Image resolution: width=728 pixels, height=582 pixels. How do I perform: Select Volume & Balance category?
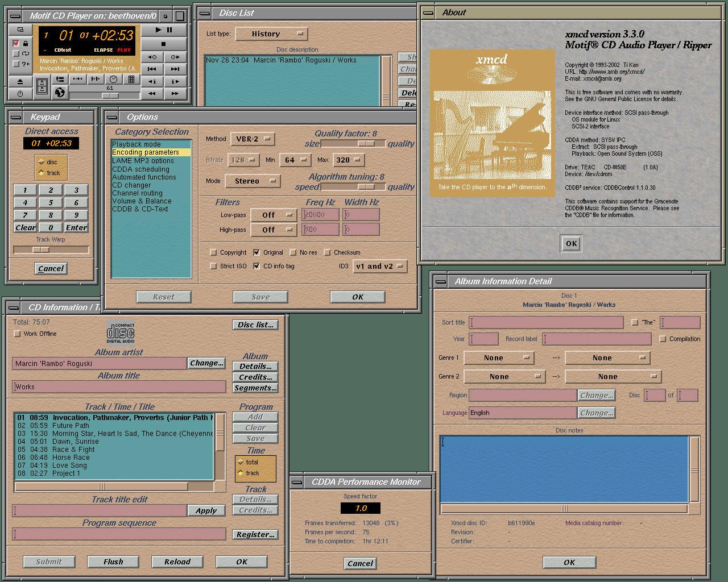pyautogui.click(x=142, y=201)
